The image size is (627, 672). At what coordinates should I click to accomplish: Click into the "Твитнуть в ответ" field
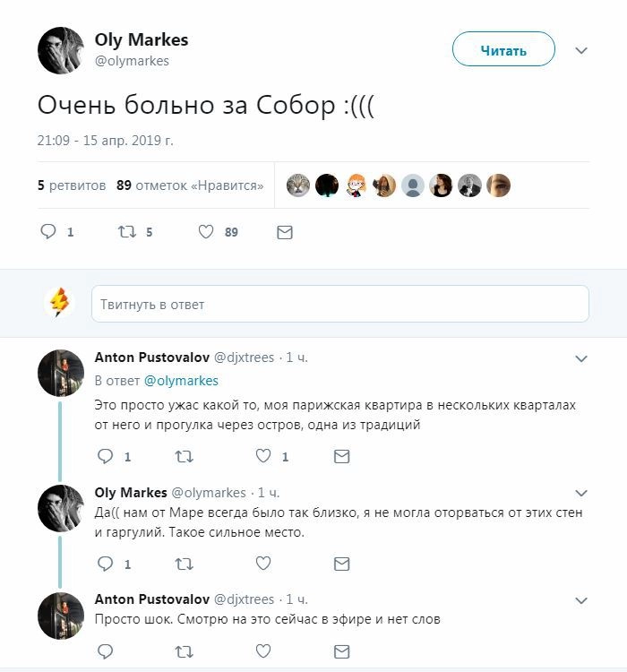340,305
